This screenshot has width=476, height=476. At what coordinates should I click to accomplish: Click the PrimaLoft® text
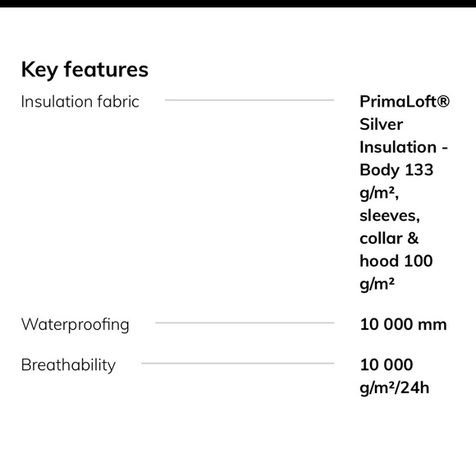pos(405,101)
